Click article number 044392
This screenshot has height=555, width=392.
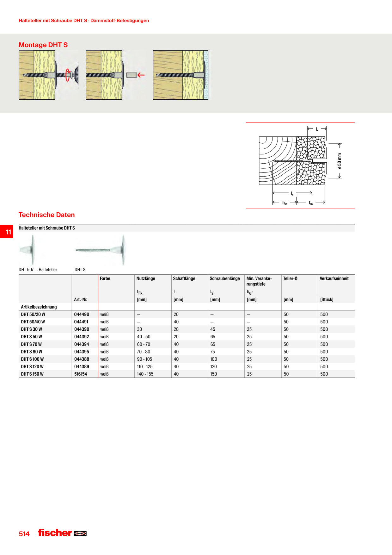click(82, 337)
